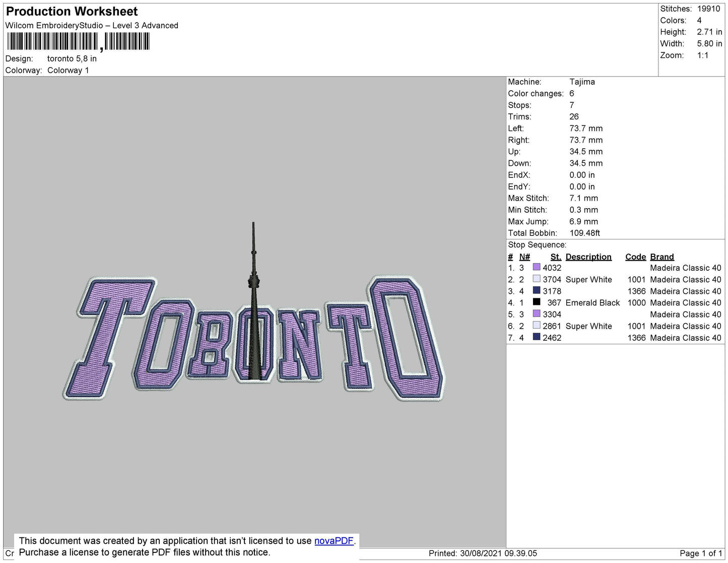Viewport: 728px width, 563px height.
Task: Click the Production Worksheet title
Action: click(72, 12)
